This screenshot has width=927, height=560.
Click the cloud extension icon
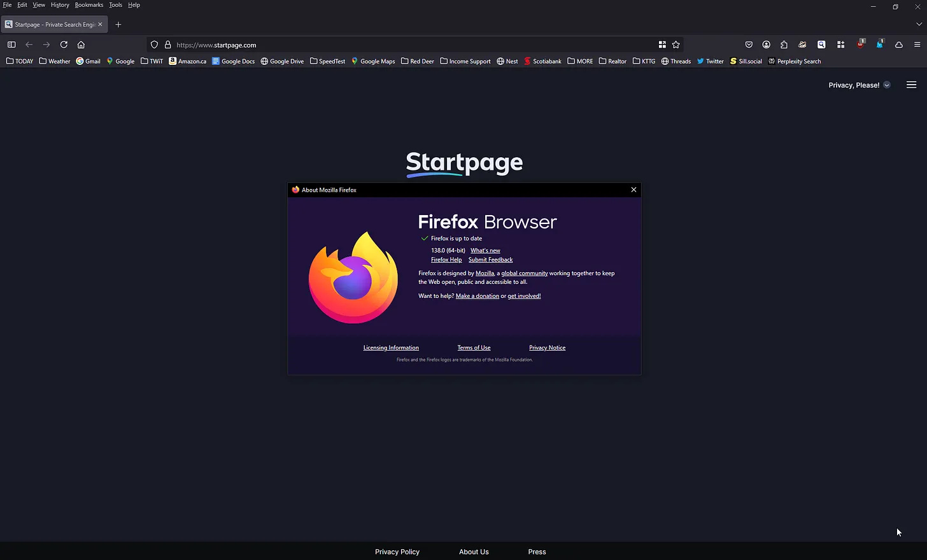pos(899,45)
